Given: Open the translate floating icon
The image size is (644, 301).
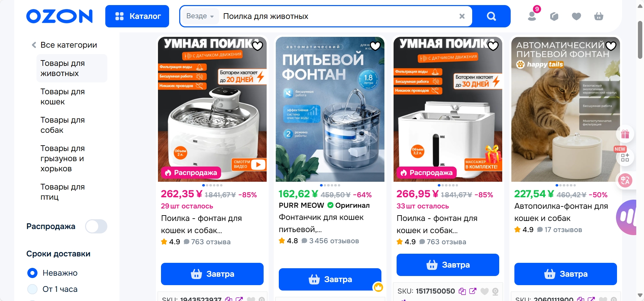Looking at the screenshot, I should click(x=625, y=180).
